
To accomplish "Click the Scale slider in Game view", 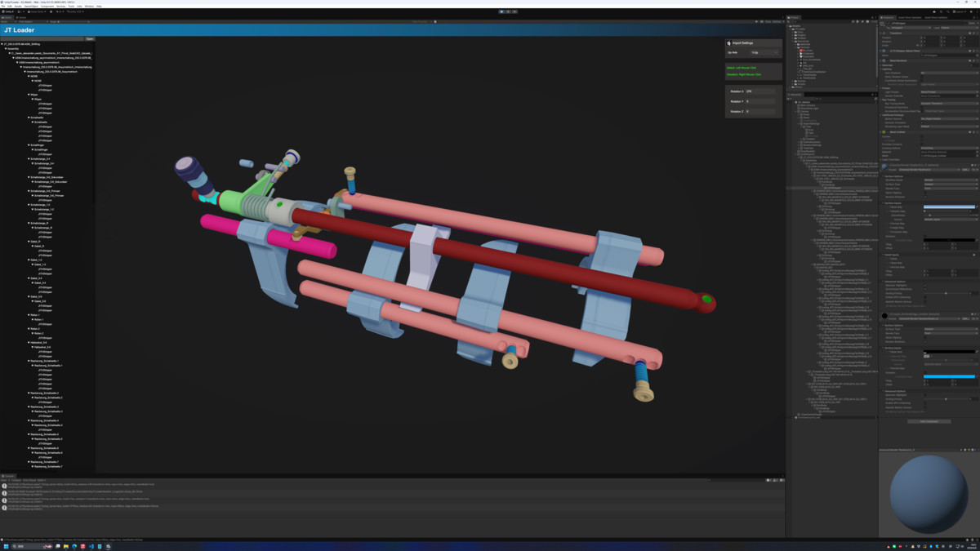I will click(73, 21).
